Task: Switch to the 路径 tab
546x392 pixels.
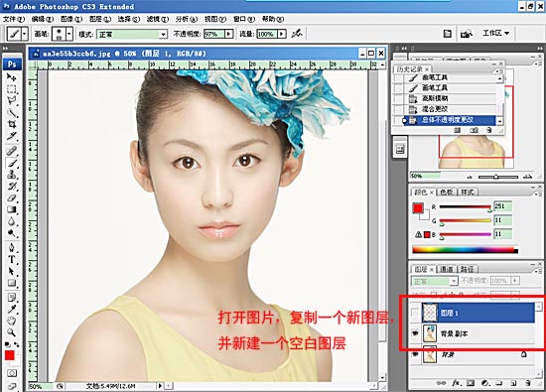Action: point(467,269)
